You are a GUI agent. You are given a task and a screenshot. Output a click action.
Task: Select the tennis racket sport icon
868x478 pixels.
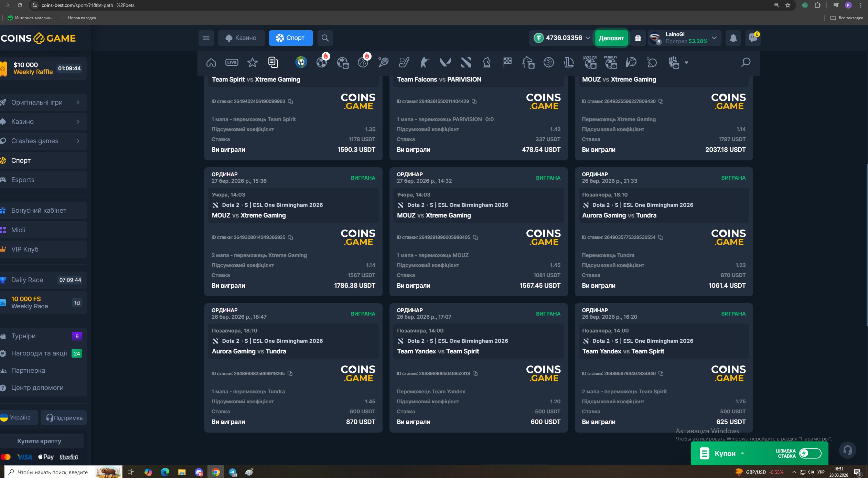tap(383, 62)
